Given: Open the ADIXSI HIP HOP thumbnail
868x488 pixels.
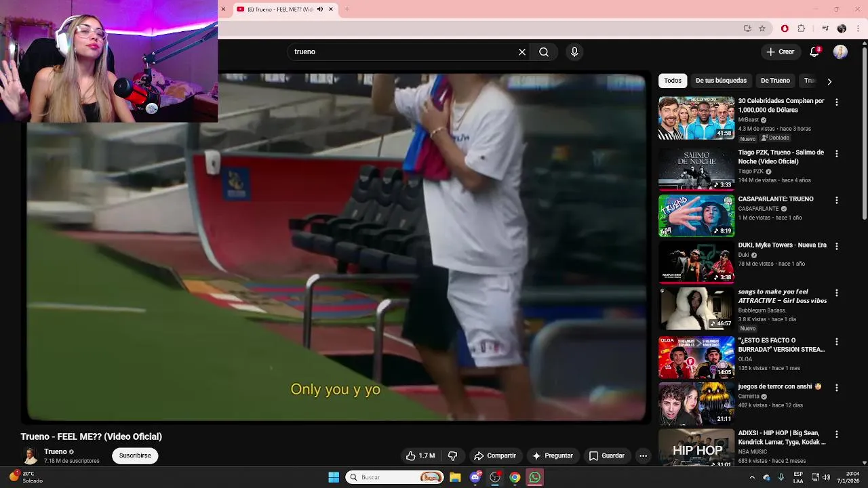Looking at the screenshot, I should click(x=696, y=447).
